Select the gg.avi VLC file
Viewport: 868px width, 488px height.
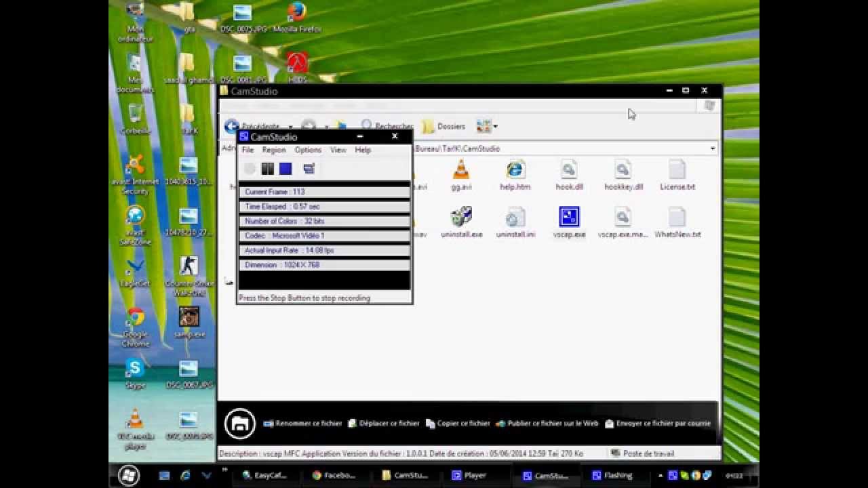coord(461,176)
